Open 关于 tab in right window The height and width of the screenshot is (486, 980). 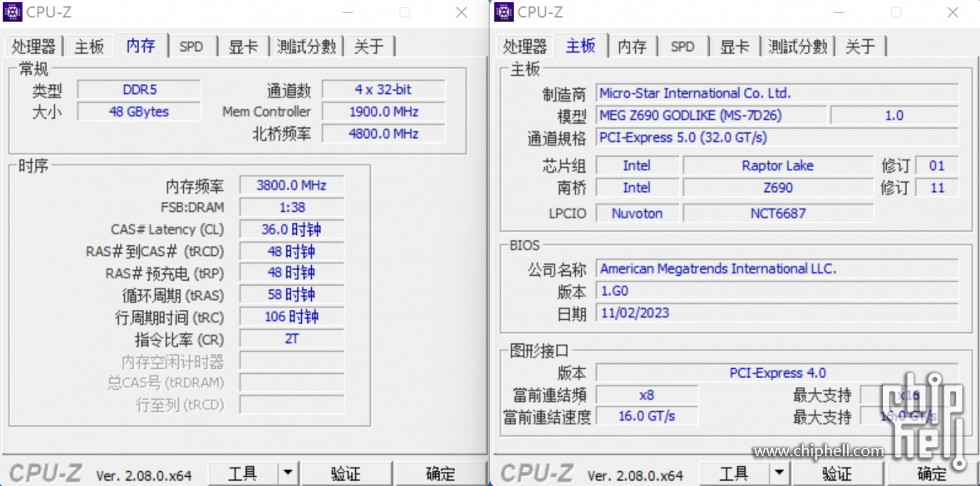click(x=860, y=47)
